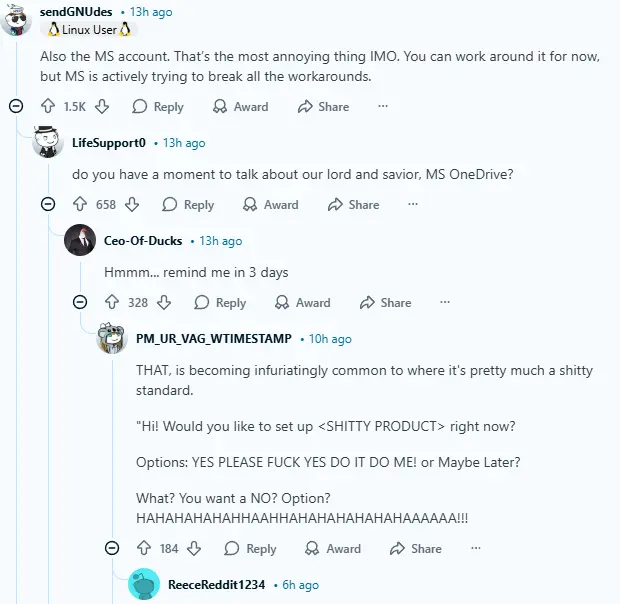
Task: Open Ceo-Of-Ducks's profile avatar
Action: [80, 241]
